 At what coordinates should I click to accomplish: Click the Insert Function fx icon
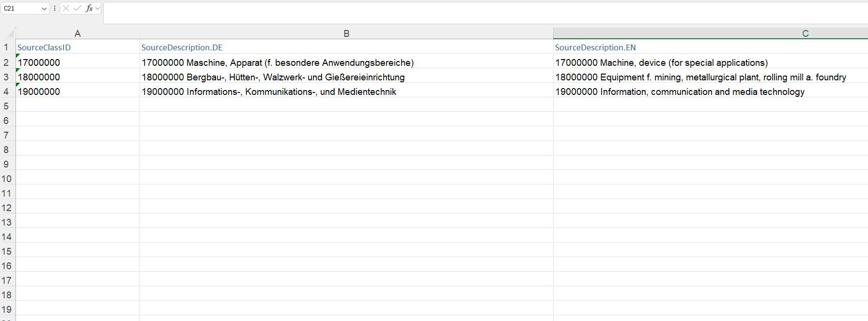tap(89, 8)
